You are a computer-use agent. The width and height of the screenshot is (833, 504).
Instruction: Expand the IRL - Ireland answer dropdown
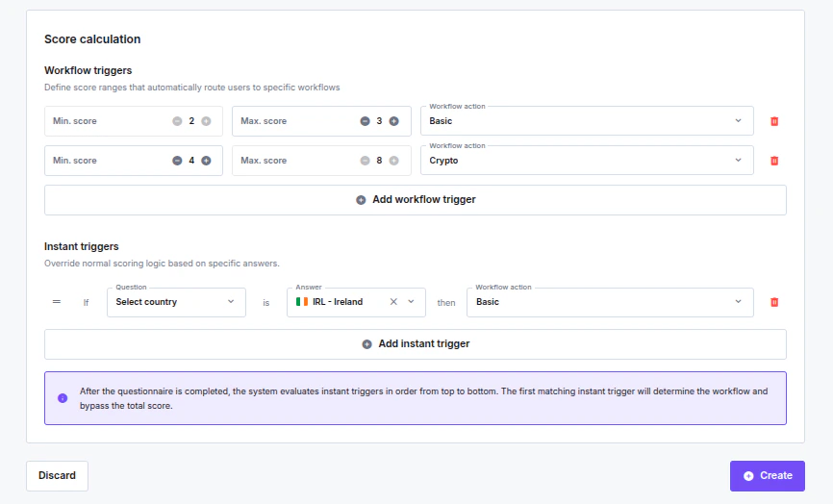411,302
